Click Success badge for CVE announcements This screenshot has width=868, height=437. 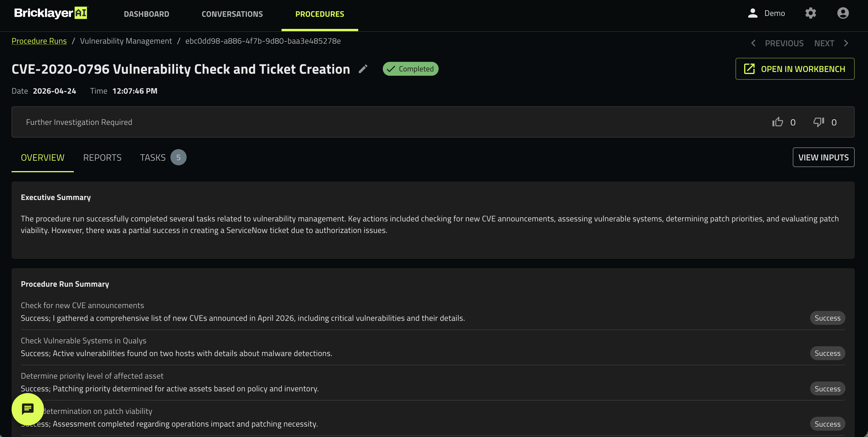[x=827, y=318]
